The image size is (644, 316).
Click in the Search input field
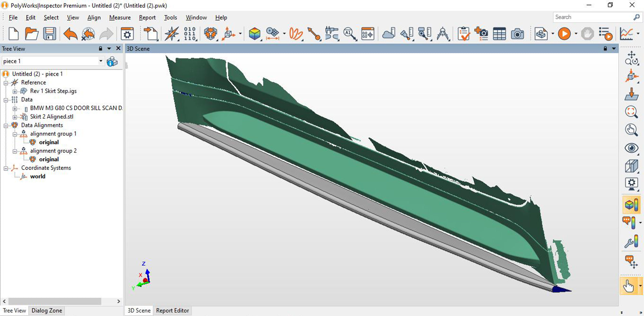click(592, 17)
